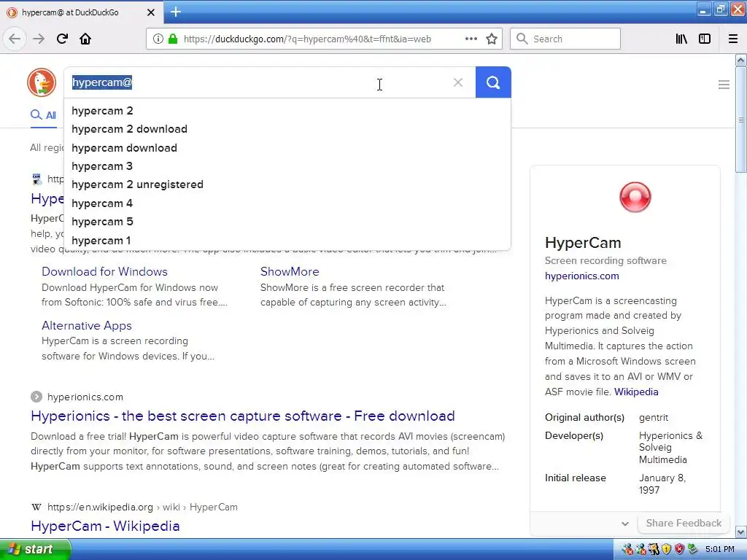The width and height of the screenshot is (747, 560).
Task: Click the DuckDuckGo duck logo
Action: [x=42, y=82]
